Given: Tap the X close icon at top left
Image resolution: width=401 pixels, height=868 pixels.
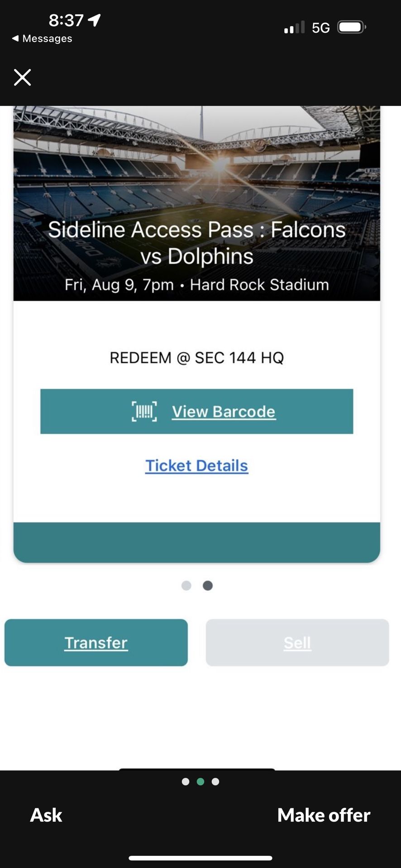Looking at the screenshot, I should [x=22, y=77].
